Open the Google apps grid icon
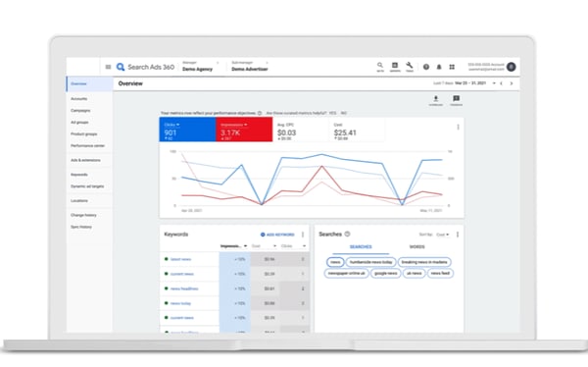588x367 pixels. point(452,67)
